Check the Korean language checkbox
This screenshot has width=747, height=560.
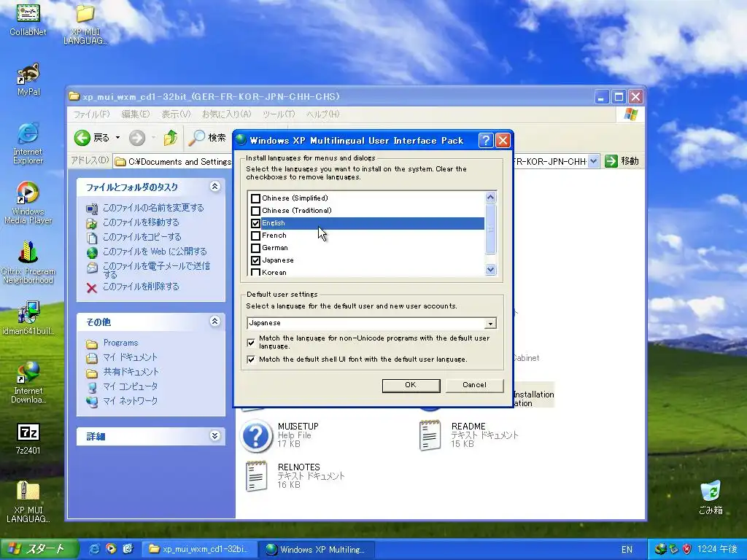[x=255, y=273]
